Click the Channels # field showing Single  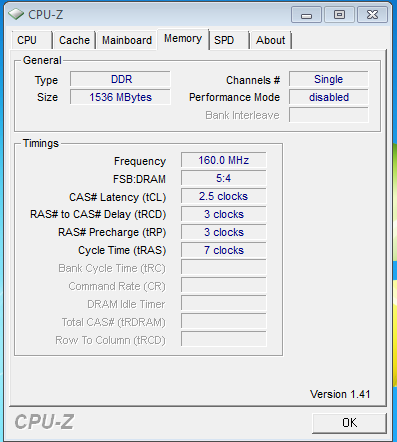tap(329, 79)
